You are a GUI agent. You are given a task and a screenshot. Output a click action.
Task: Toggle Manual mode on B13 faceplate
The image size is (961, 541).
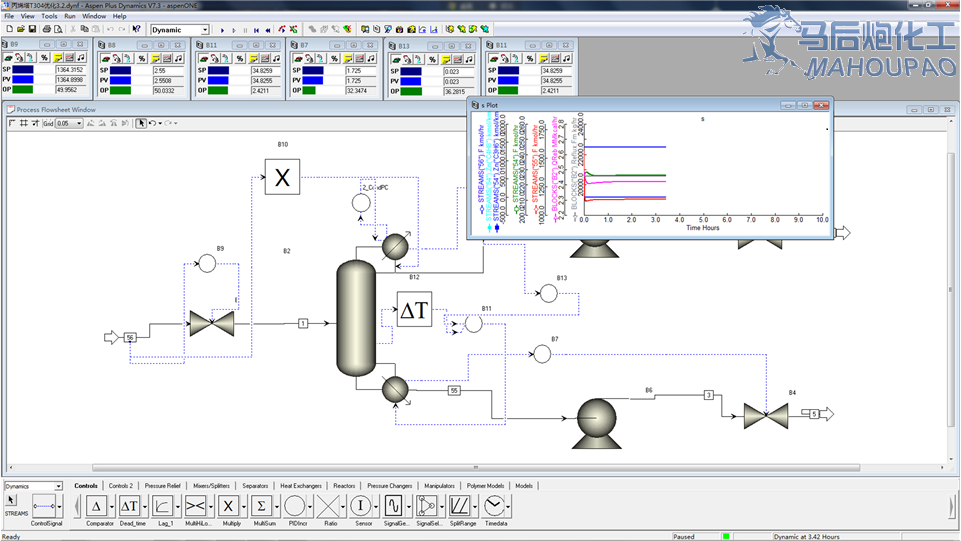tap(407, 59)
